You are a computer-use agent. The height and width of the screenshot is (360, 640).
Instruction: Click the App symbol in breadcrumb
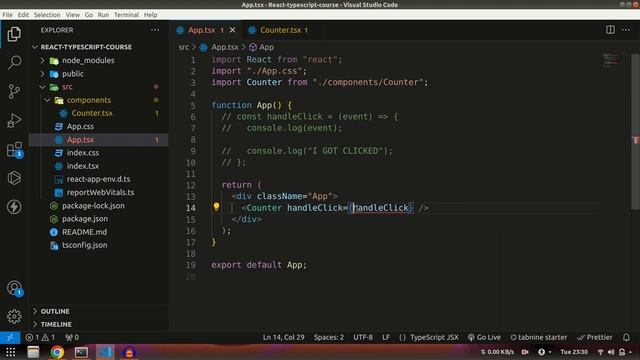[262, 47]
